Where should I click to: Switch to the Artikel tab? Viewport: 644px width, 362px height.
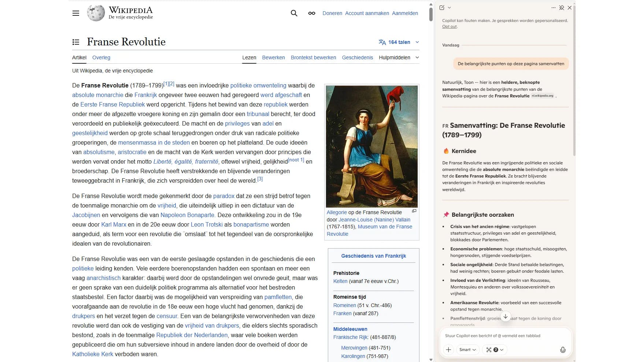[x=79, y=57]
